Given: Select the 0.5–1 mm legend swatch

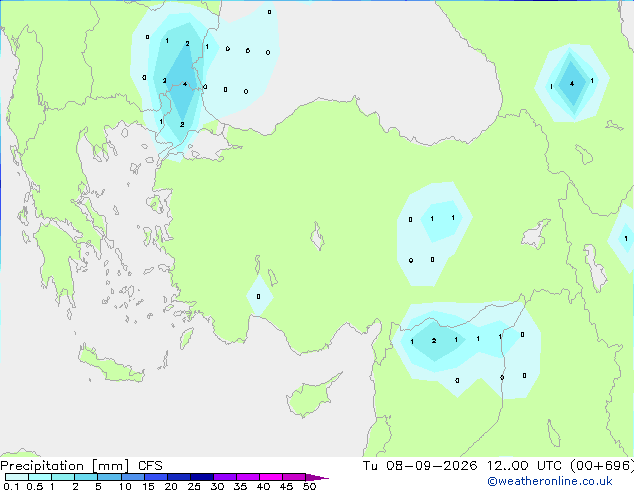Looking at the screenshot, I should tap(40, 477).
